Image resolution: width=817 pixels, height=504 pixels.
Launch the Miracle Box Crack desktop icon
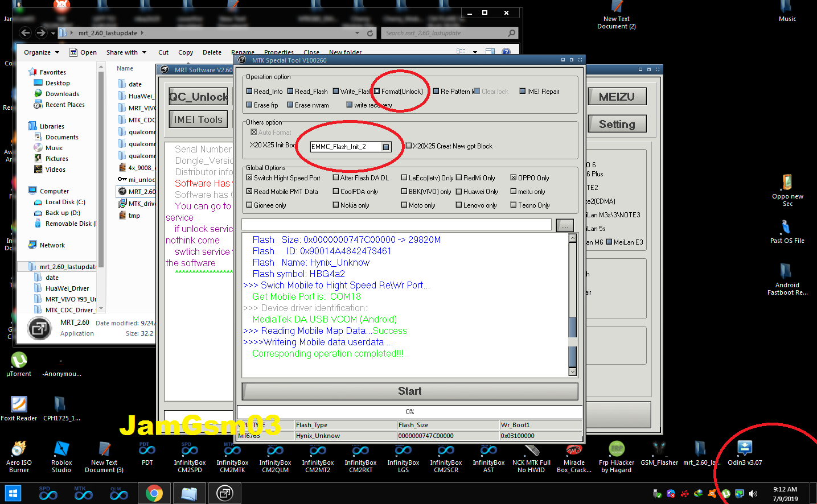[574, 457]
